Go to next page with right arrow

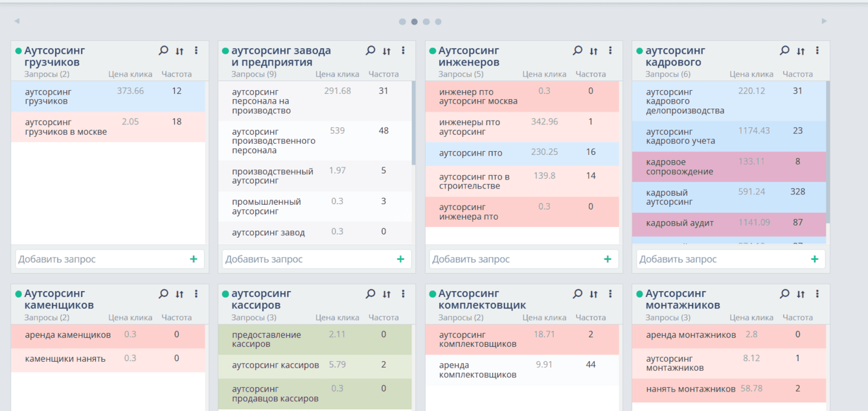tap(824, 21)
